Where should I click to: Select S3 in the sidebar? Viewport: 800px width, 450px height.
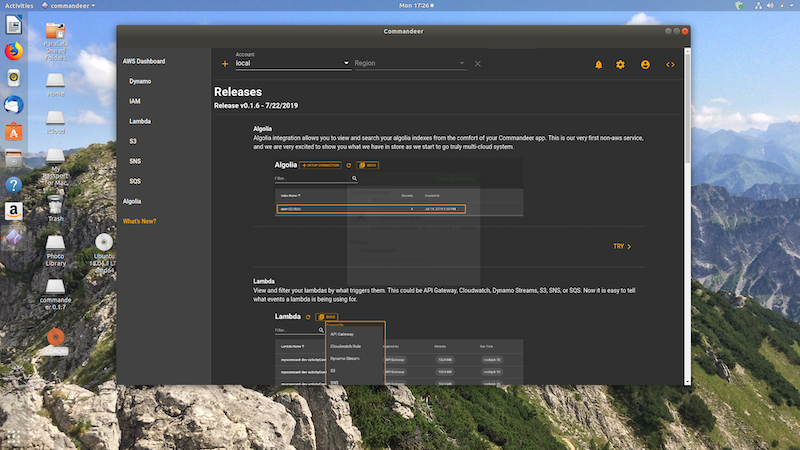pyautogui.click(x=133, y=141)
